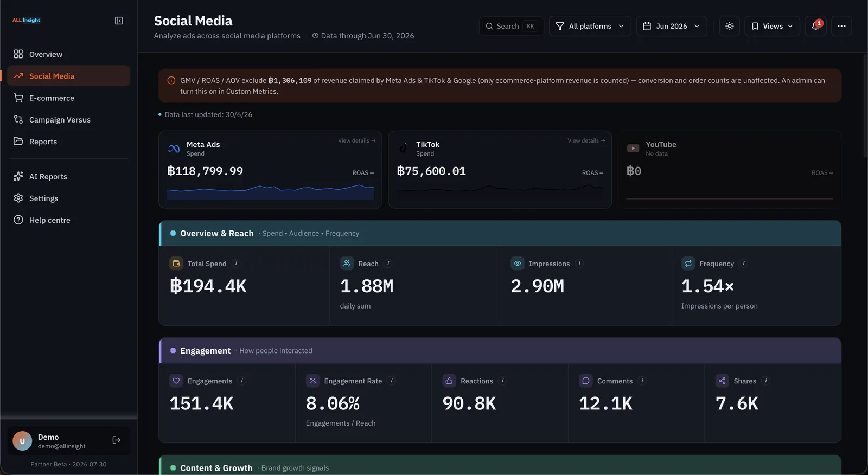Collapse the Overview & Reach section header
The height and width of the screenshot is (475, 868).
tap(500, 233)
